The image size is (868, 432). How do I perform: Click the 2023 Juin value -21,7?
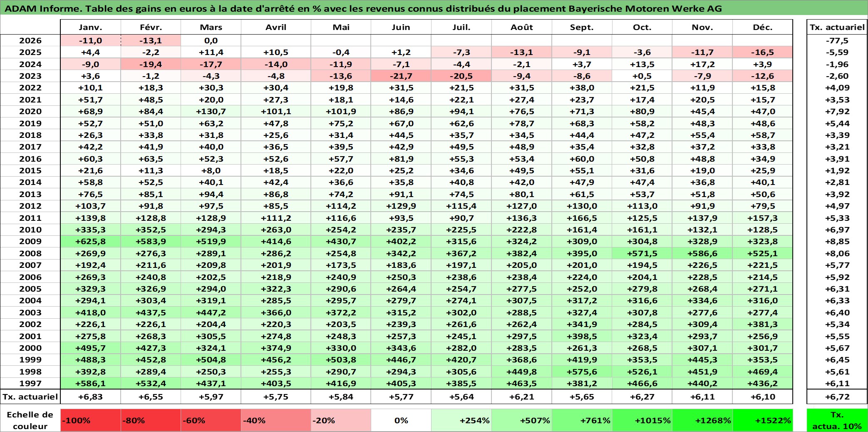click(401, 76)
